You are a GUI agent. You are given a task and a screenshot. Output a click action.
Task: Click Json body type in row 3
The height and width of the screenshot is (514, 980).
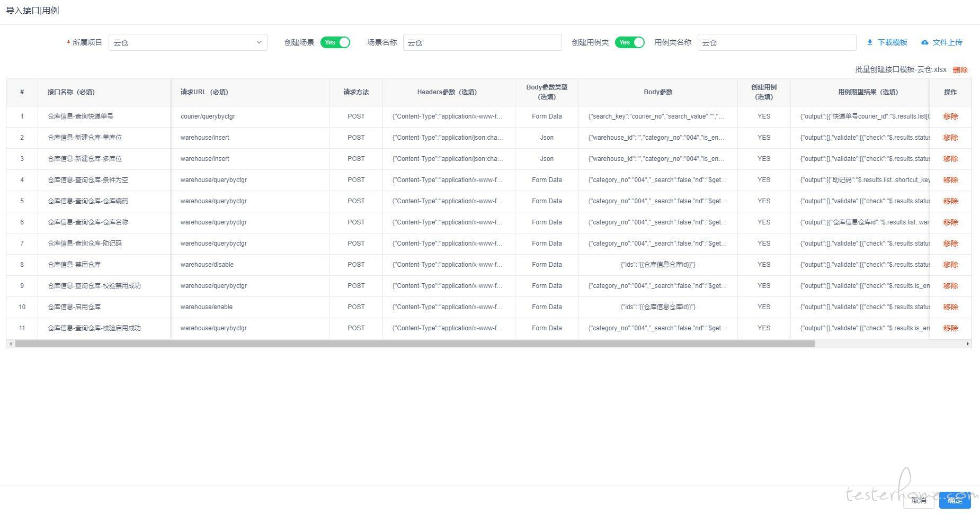click(547, 159)
